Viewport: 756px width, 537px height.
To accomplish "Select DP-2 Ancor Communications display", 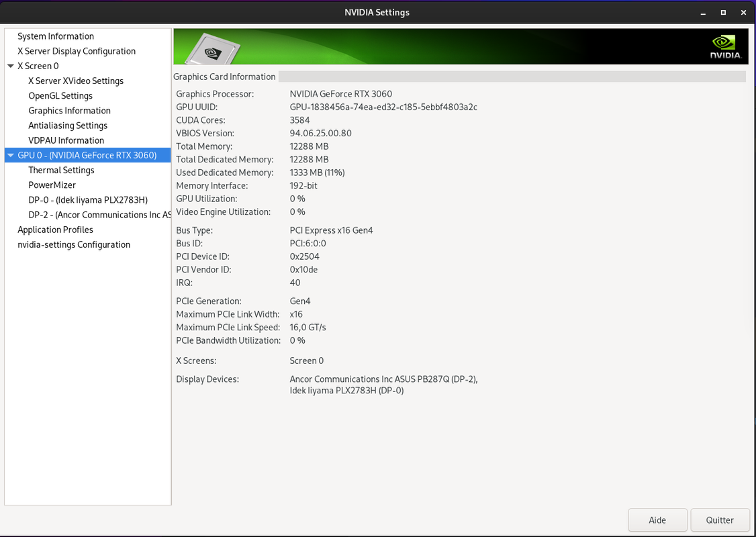I will pyautogui.click(x=99, y=215).
